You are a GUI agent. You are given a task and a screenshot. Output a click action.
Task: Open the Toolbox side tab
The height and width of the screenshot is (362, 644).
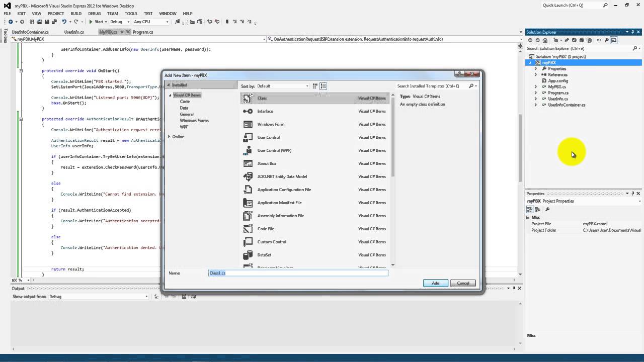[x=6, y=35]
